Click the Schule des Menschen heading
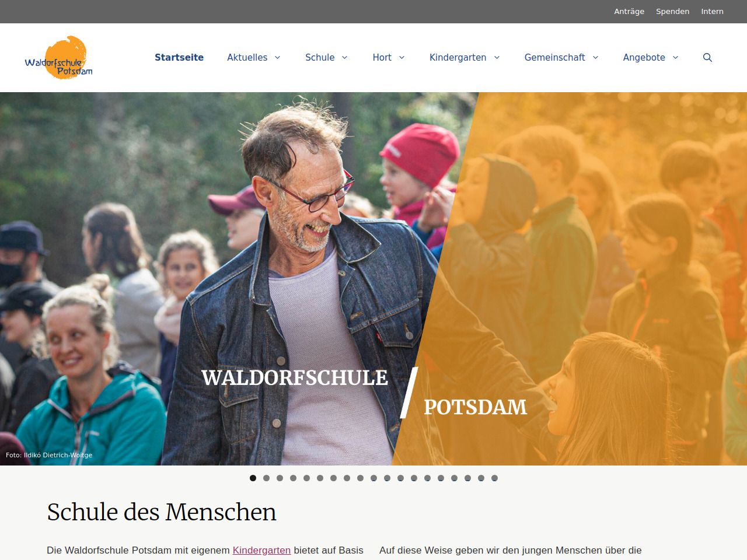This screenshot has height=560, width=747. 162,512
